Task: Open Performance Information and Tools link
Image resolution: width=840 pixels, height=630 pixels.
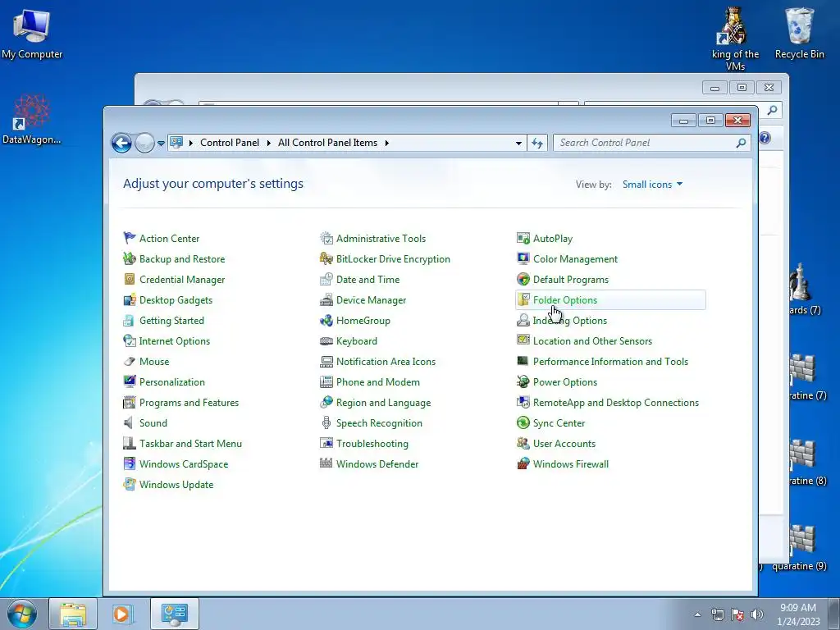Action: (610, 362)
